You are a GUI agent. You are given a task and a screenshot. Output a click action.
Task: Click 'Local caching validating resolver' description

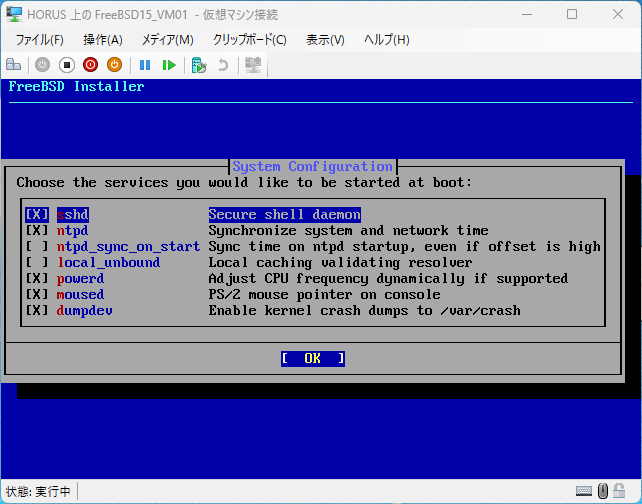pyautogui.click(x=340, y=262)
